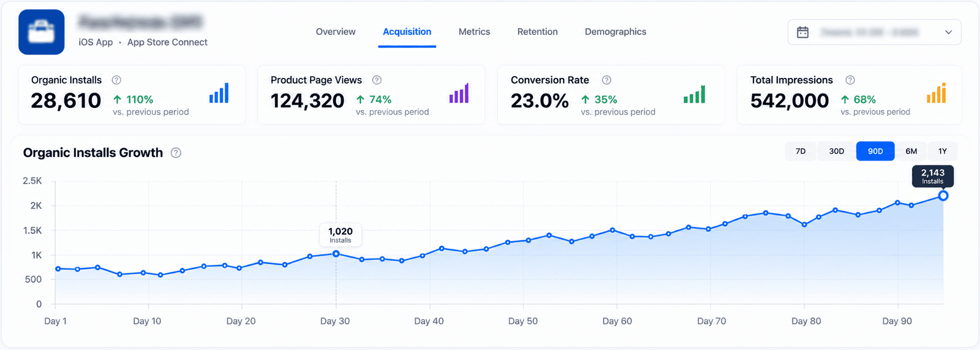Click the 2,143 Installs dark tooltip
This screenshot has width=980, height=350.
tap(933, 176)
